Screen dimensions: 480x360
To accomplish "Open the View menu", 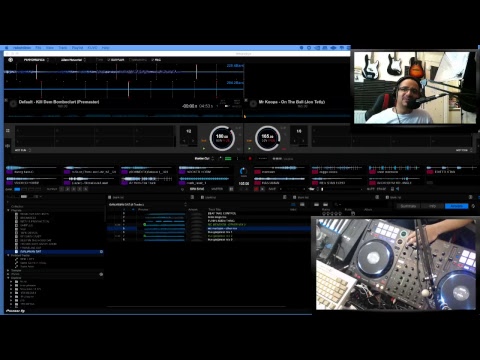I will point(50,48).
